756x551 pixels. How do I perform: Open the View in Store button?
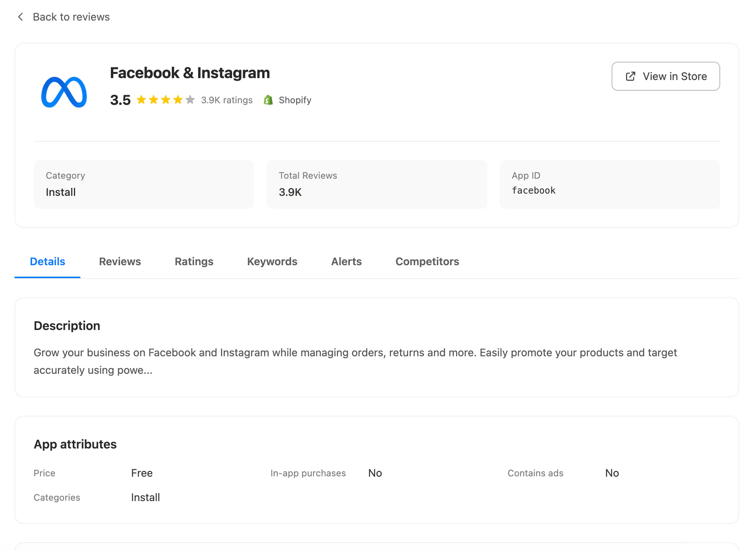coord(666,76)
